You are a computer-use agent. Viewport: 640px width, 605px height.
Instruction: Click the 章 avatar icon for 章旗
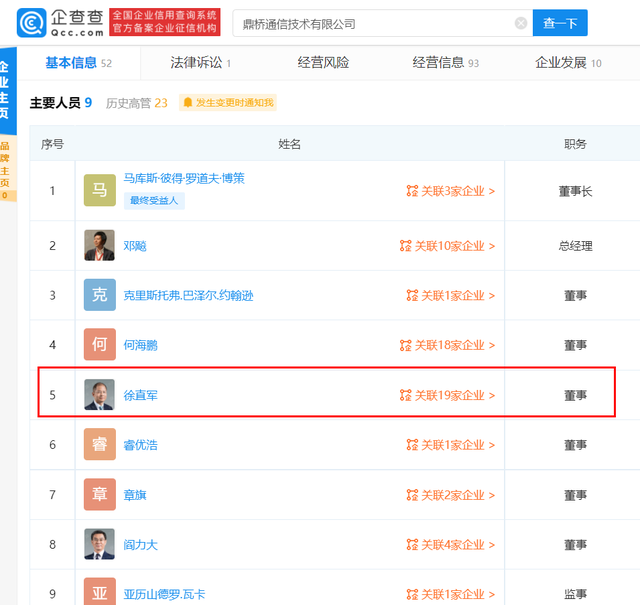coord(99,495)
